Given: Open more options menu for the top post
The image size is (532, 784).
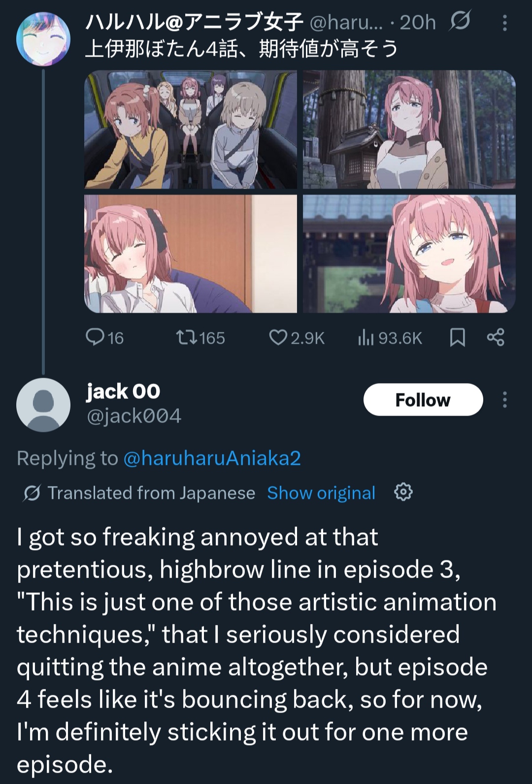Looking at the screenshot, I should point(504,23).
